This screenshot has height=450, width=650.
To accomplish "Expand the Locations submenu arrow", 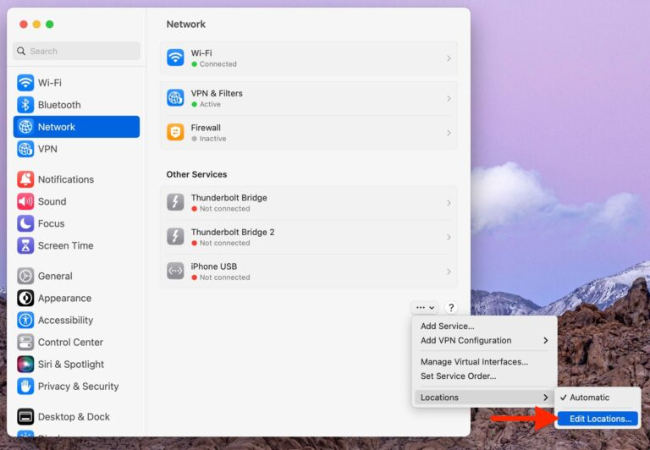I will [x=545, y=398].
